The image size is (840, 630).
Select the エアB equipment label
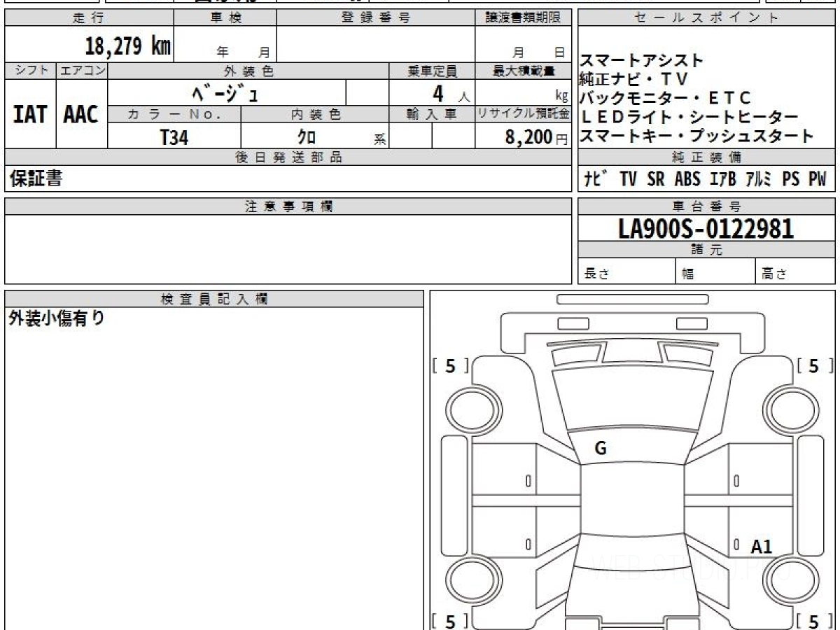click(x=722, y=179)
